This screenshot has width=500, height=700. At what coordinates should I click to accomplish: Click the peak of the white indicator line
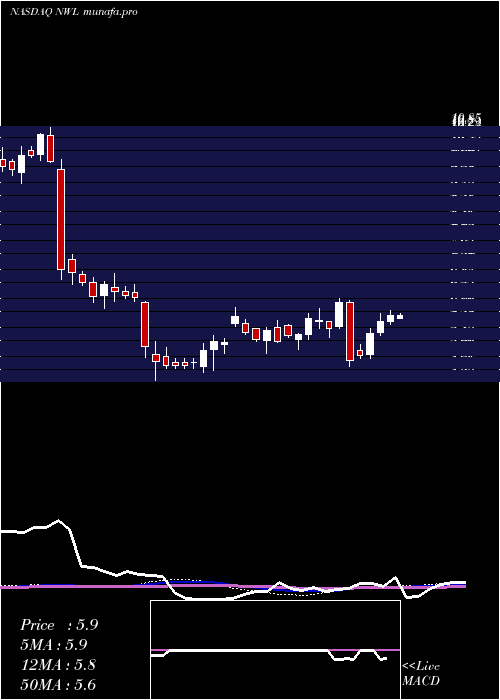(58, 521)
